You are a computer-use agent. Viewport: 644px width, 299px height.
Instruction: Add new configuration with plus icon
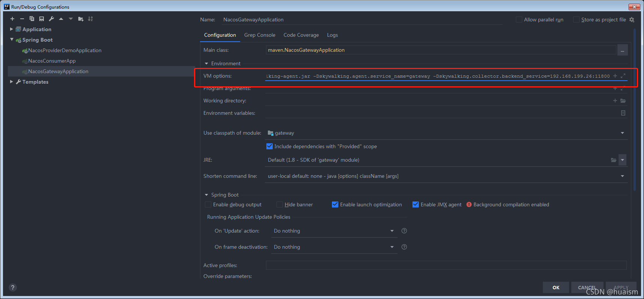point(12,19)
